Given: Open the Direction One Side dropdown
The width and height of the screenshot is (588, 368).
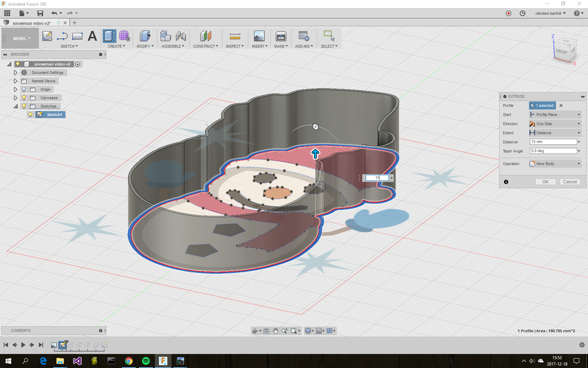Looking at the screenshot, I should point(555,124).
